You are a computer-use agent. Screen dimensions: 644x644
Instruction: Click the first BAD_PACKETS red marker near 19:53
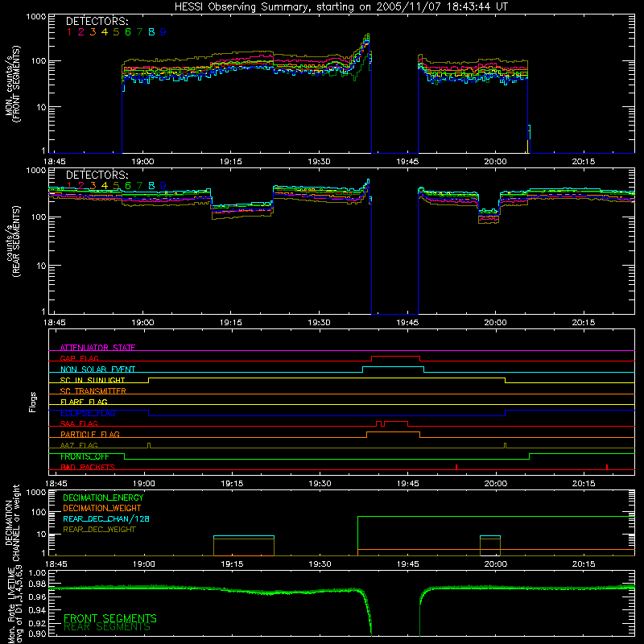tap(456, 467)
